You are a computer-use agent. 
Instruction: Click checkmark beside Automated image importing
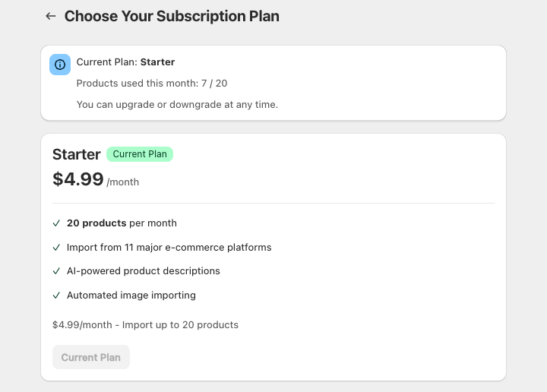[x=56, y=296]
